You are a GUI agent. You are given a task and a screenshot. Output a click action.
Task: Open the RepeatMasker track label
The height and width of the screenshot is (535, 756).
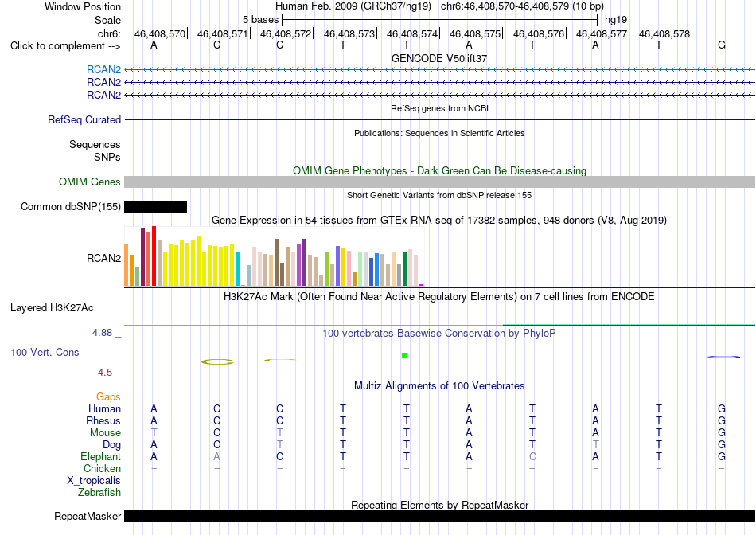(x=88, y=516)
